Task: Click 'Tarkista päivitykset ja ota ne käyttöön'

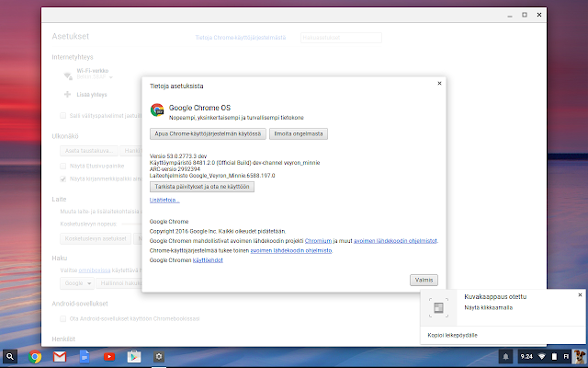Action: tap(201, 186)
